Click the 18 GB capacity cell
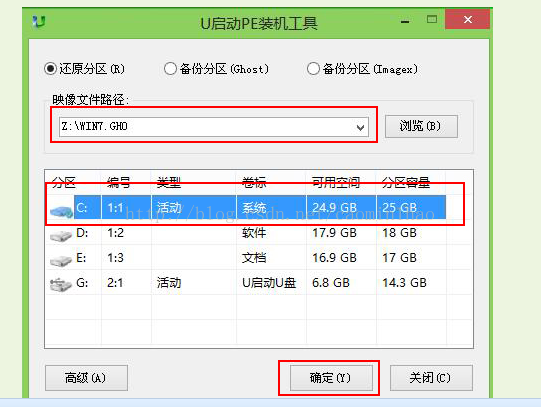The width and height of the screenshot is (541, 407). [400, 233]
